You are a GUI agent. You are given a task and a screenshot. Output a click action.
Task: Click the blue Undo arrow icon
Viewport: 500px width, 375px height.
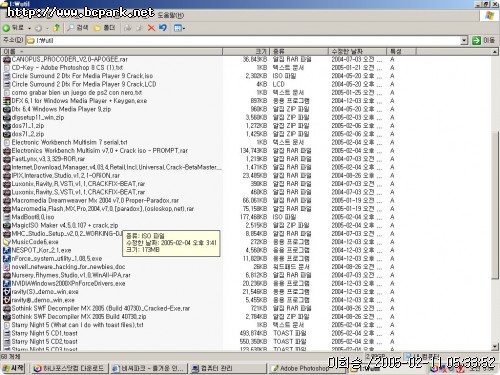pyautogui.click(x=163, y=28)
